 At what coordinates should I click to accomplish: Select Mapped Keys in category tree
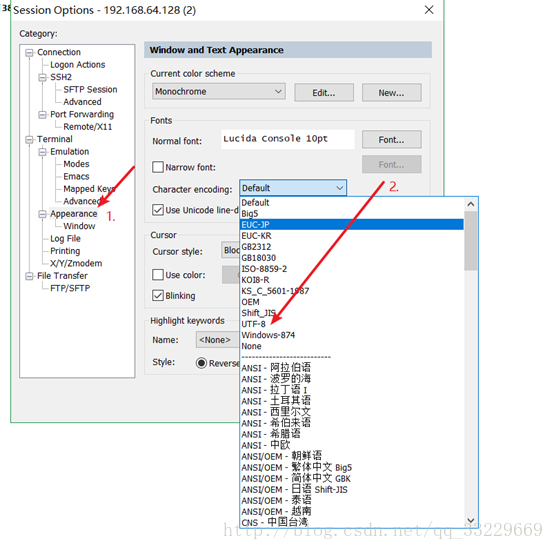pyautogui.click(x=89, y=189)
